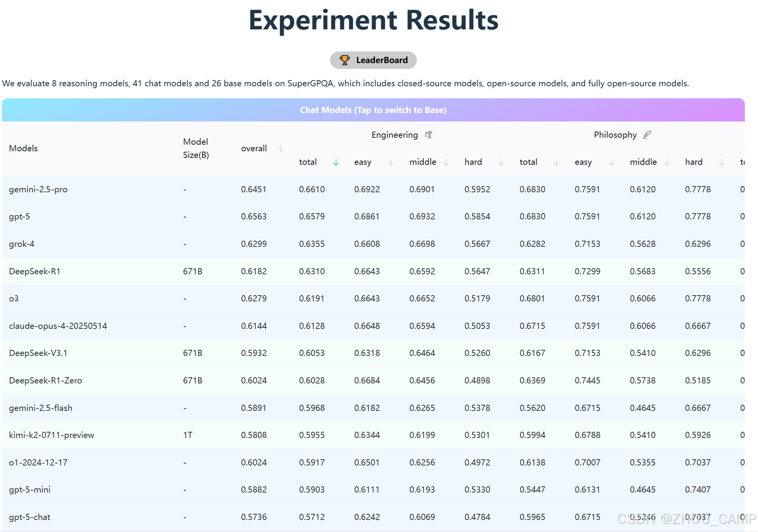Click overall score 0.6451 for gemini-2.5-pro
The width and height of the screenshot is (758, 532).
253,189
